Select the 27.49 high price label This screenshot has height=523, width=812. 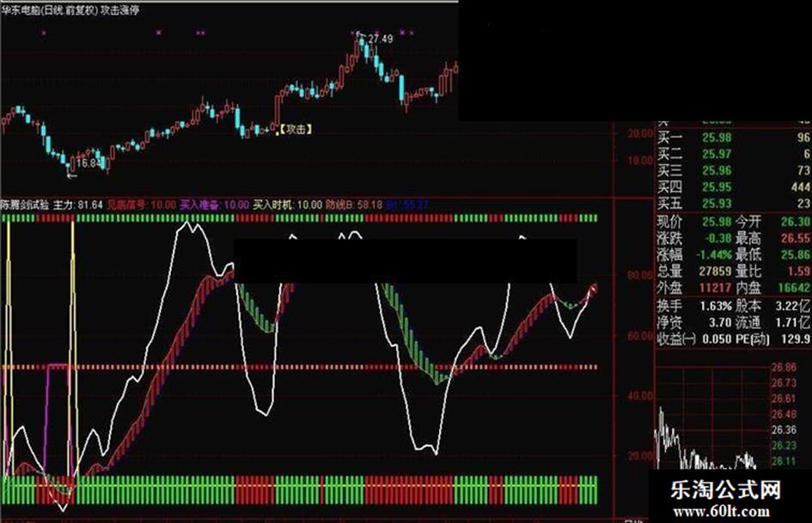coord(380,39)
